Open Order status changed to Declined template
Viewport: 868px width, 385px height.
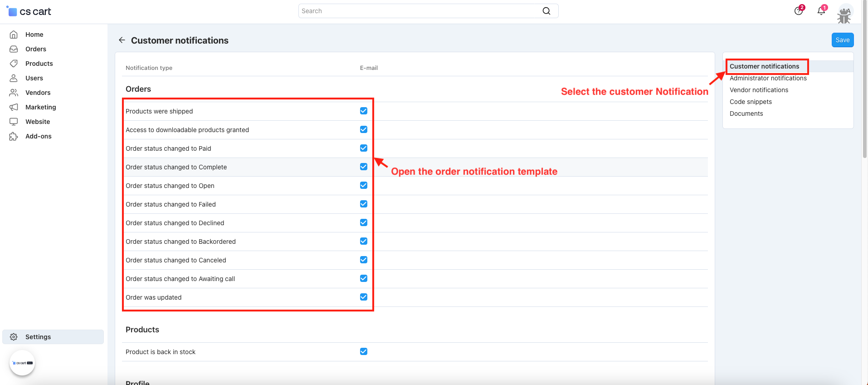tap(175, 223)
